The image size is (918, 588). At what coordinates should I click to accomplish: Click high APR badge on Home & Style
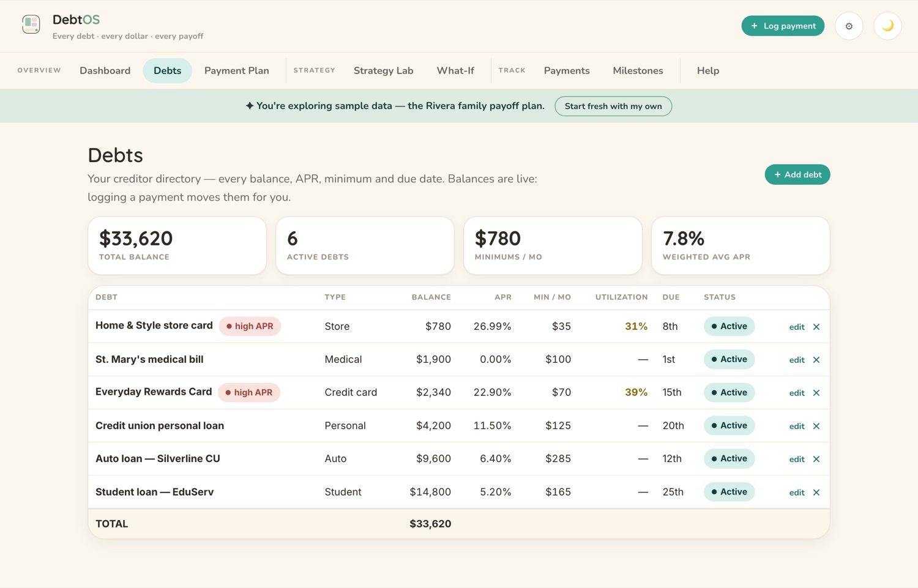250,326
